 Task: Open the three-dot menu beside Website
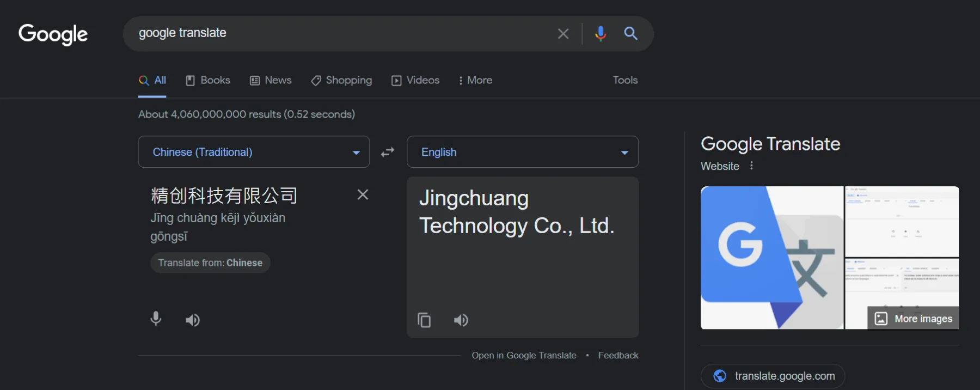[x=751, y=166]
